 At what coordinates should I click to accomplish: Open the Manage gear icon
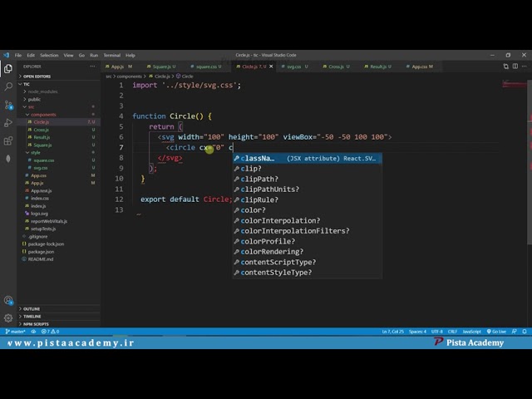pyautogui.click(x=8, y=318)
